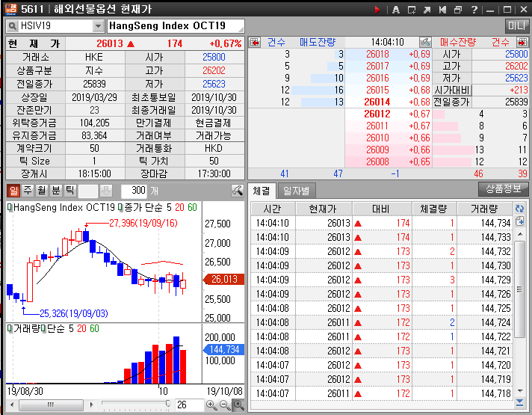Click the search magnifier next to HSIV19
The height and width of the screenshot is (415, 532).
[x=12, y=26]
